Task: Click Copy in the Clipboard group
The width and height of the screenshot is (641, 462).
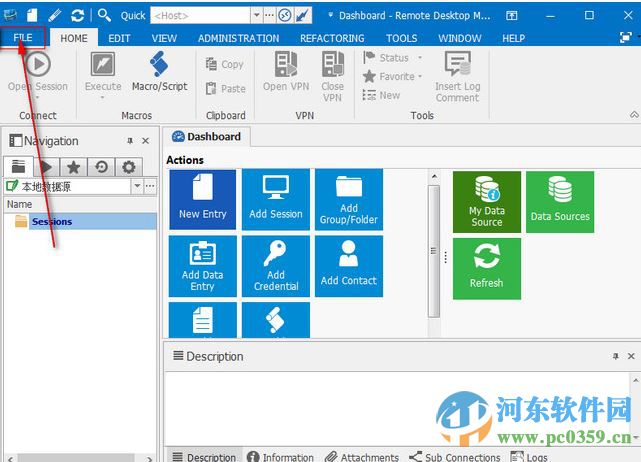Action: click(x=224, y=64)
